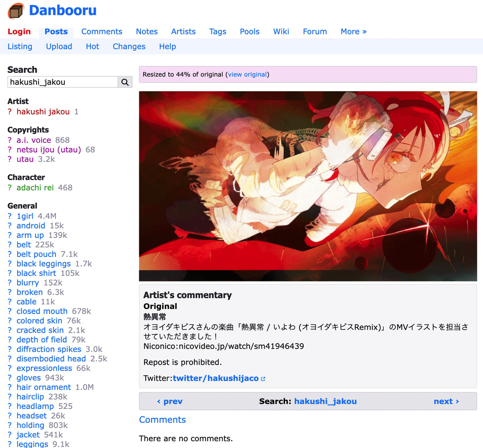Image resolution: width=483 pixels, height=448 pixels.
Task: Visit the Forum
Action: pyautogui.click(x=315, y=32)
